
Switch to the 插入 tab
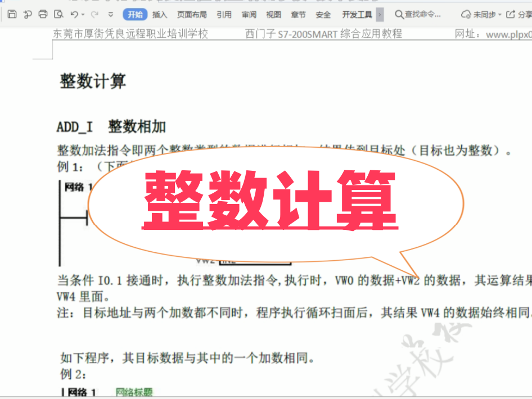pos(160,15)
